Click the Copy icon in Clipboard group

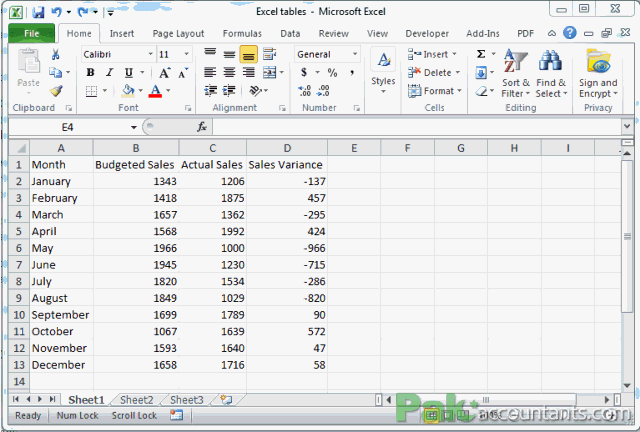(55, 72)
